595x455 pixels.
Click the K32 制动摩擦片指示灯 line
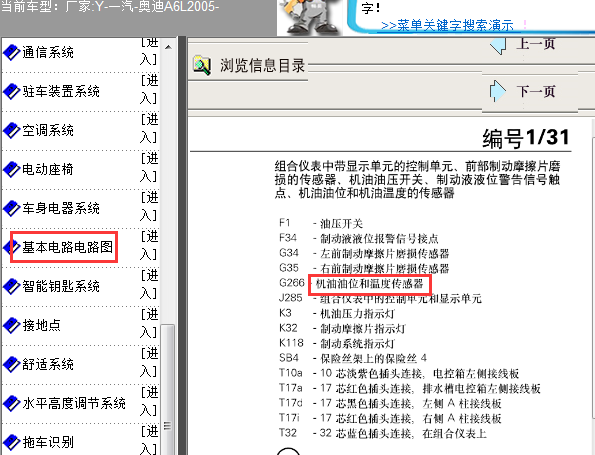coord(342,328)
